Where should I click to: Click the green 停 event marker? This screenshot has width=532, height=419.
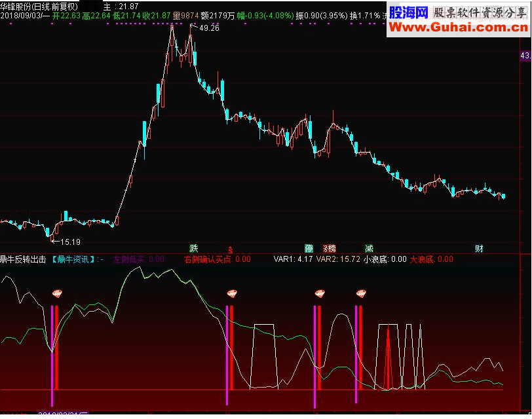[x=309, y=249]
